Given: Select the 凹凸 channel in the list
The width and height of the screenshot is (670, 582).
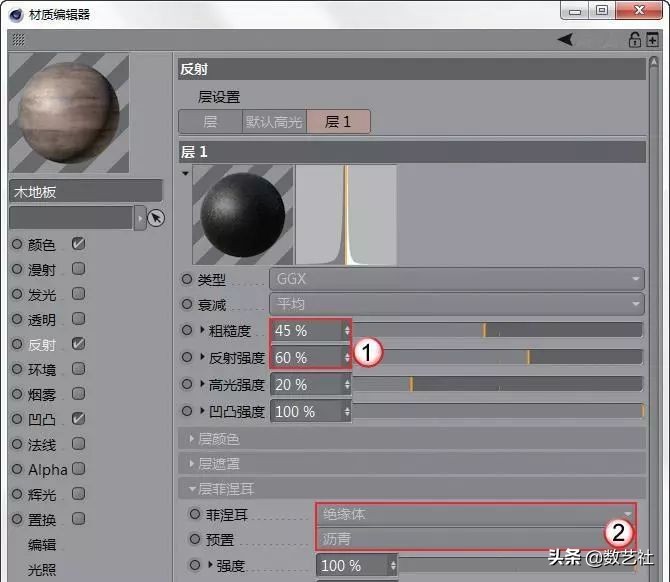Looking at the screenshot, I should [x=42, y=419].
